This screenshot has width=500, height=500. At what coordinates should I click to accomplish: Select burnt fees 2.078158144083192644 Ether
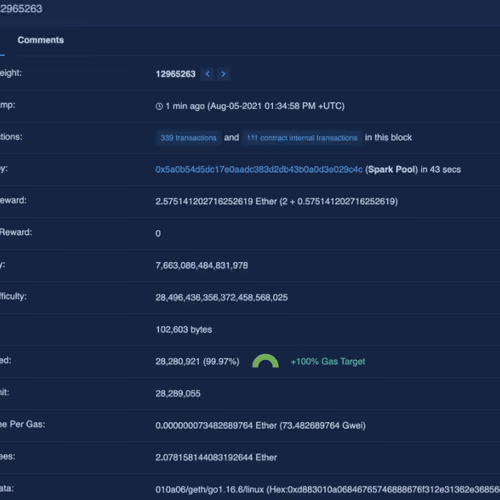[x=216, y=458]
